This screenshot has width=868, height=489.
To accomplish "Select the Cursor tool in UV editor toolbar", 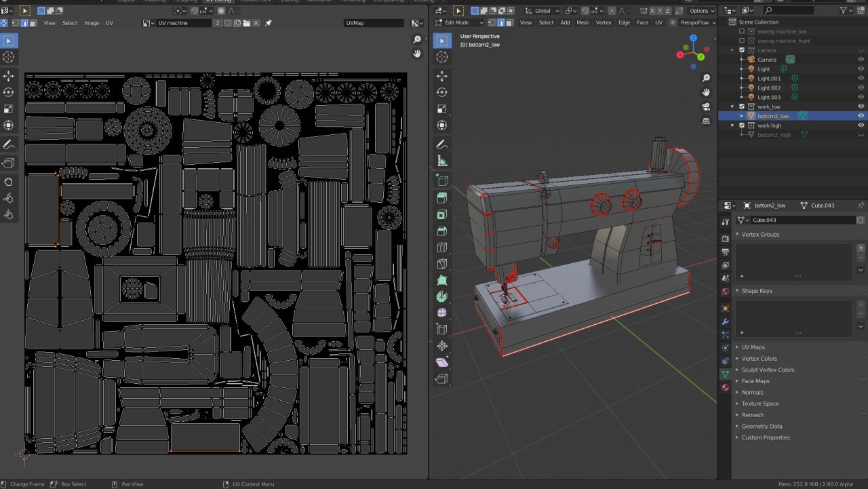I will coord(9,57).
